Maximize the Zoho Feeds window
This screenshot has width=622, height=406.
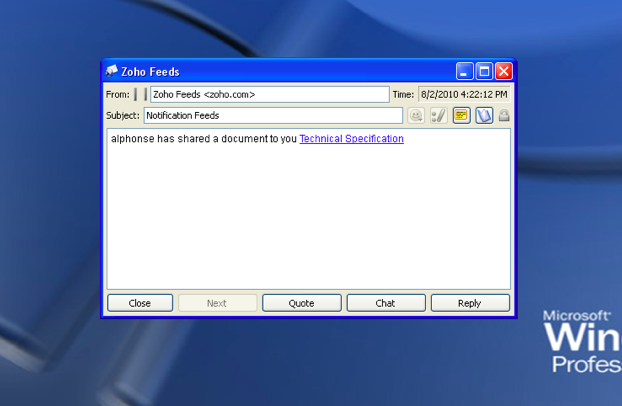point(484,71)
